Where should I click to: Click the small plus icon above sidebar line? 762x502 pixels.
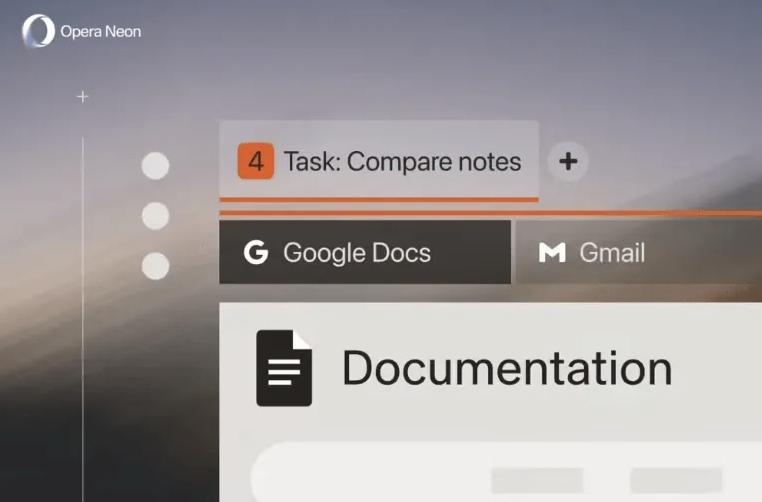pyautogui.click(x=83, y=97)
